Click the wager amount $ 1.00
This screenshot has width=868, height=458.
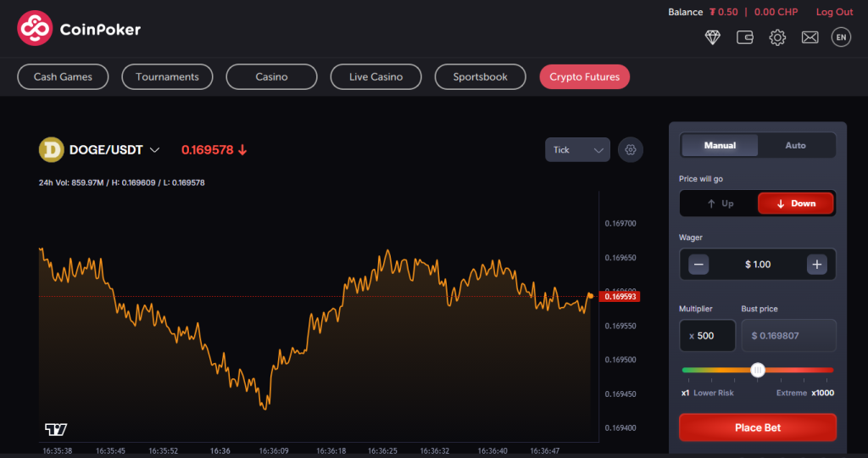click(757, 264)
